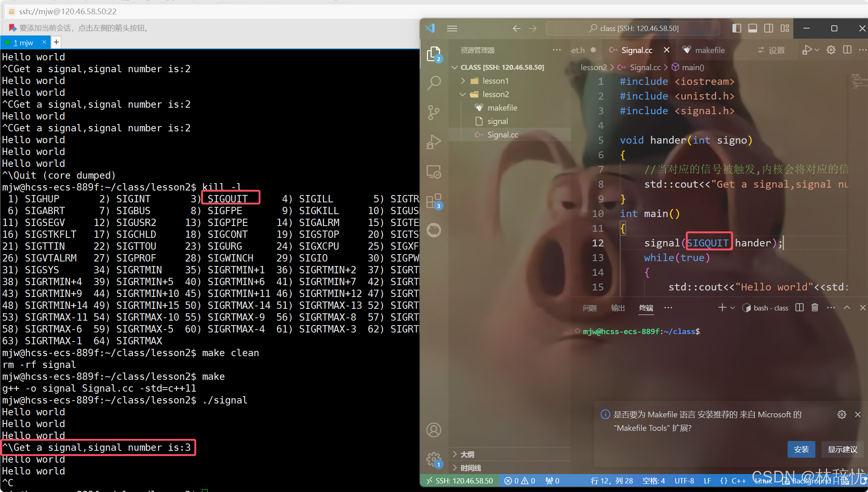Go back with the navigation arrow
This screenshot has height=492, width=868.
[x=516, y=28]
